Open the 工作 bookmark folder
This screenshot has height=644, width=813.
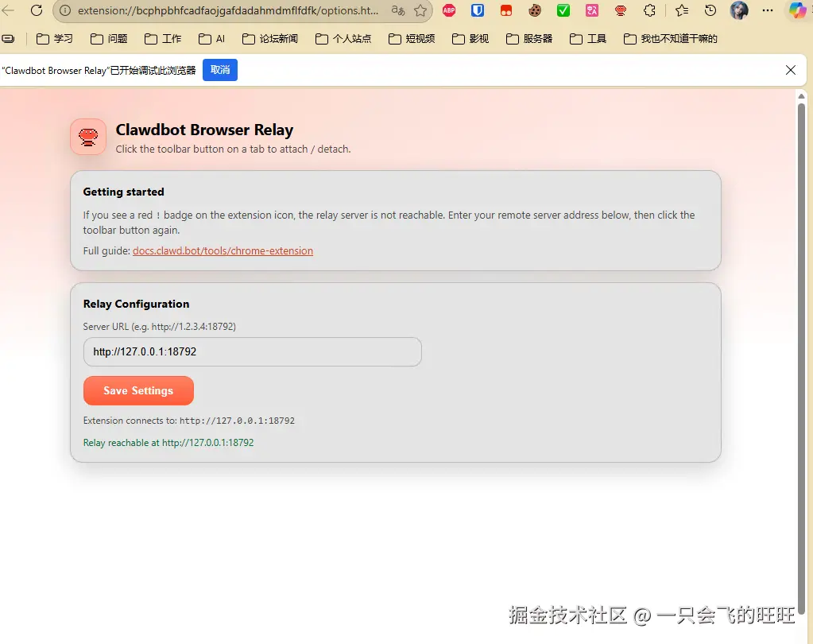coord(163,39)
